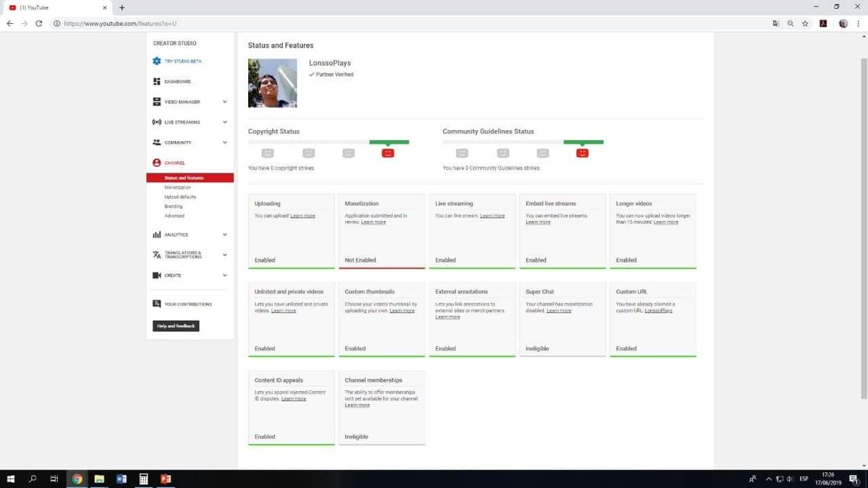Go back with the browser back arrow
The width and height of the screenshot is (868, 488).
[x=9, y=23]
